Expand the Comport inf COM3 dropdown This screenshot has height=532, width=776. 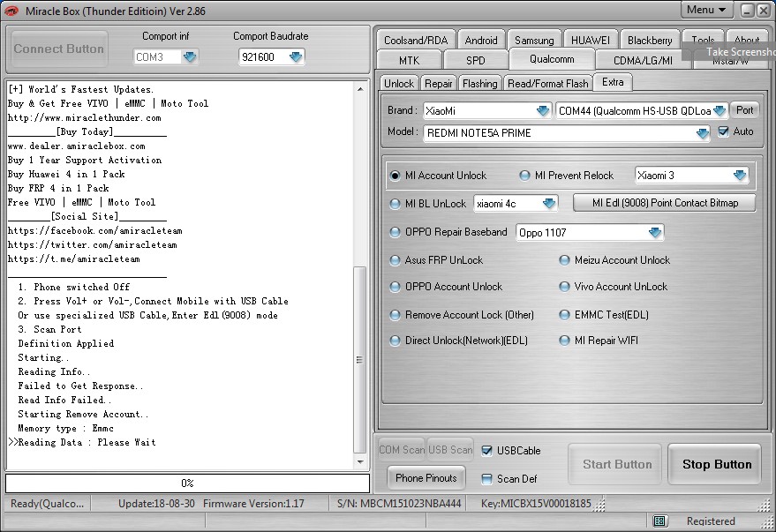[190, 56]
